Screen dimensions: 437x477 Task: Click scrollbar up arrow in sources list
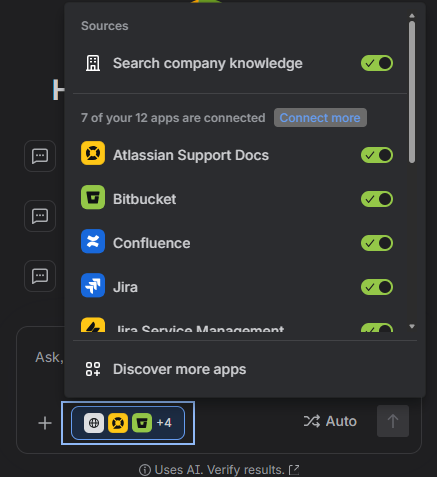412,16
